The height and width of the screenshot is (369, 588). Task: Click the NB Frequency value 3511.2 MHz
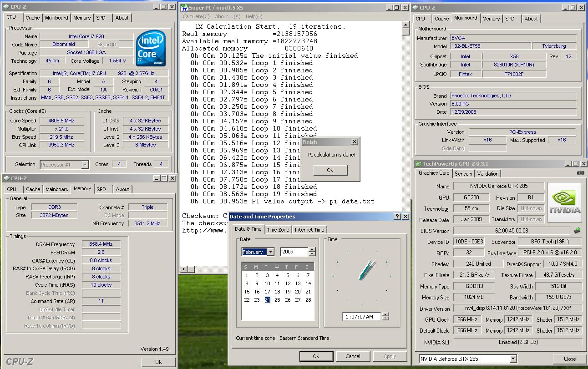pos(147,223)
